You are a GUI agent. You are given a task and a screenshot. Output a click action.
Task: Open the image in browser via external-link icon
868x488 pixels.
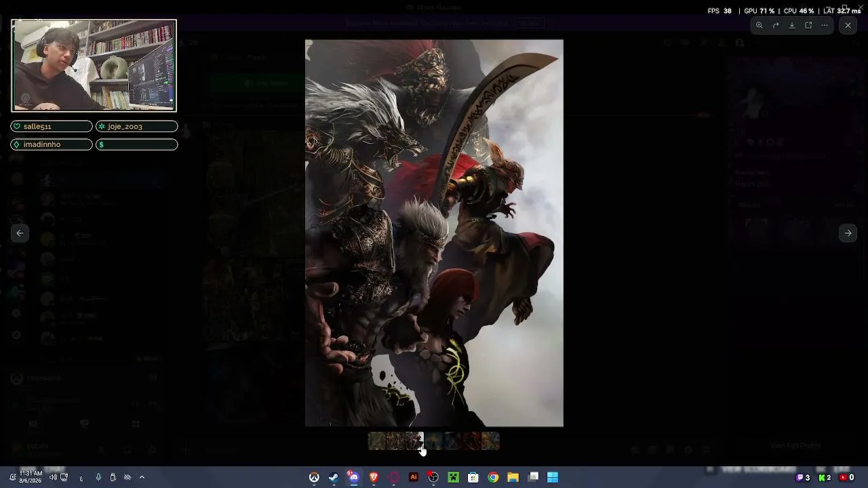tap(808, 26)
